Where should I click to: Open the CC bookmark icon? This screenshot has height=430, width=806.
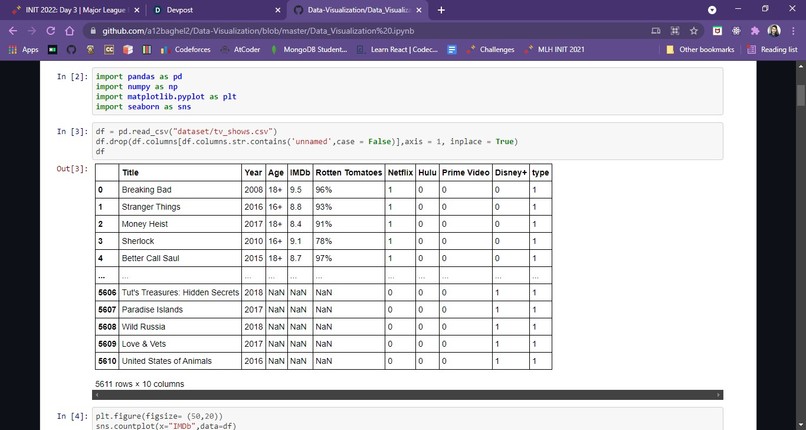[x=109, y=50]
